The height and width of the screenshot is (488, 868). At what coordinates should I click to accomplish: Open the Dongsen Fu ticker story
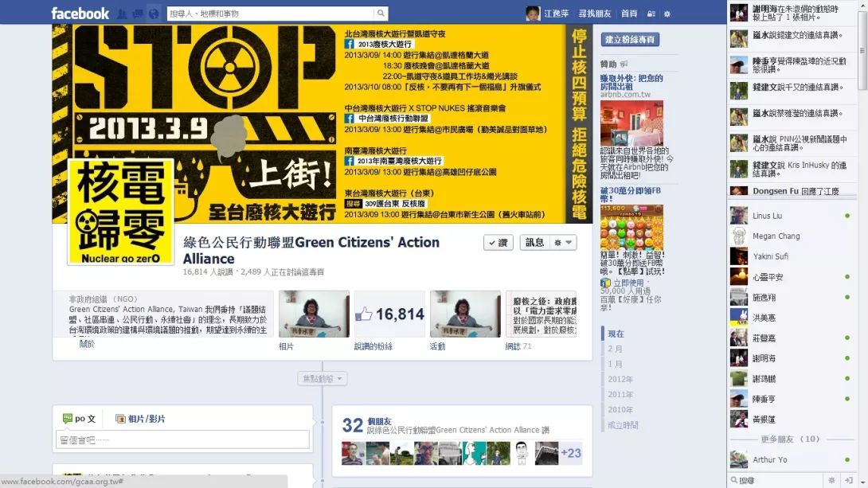point(792,191)
